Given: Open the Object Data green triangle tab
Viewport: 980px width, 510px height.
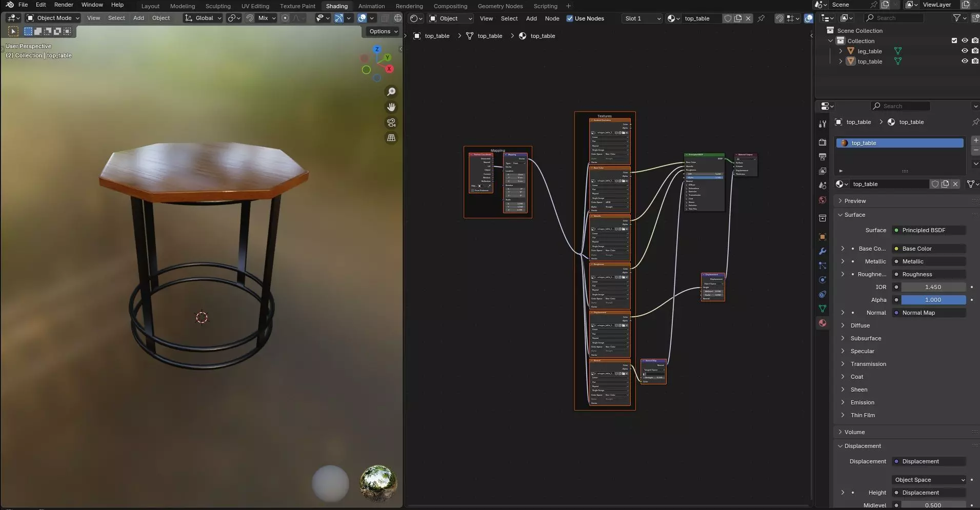Looking at the screenshot, I should click(823, 309).
